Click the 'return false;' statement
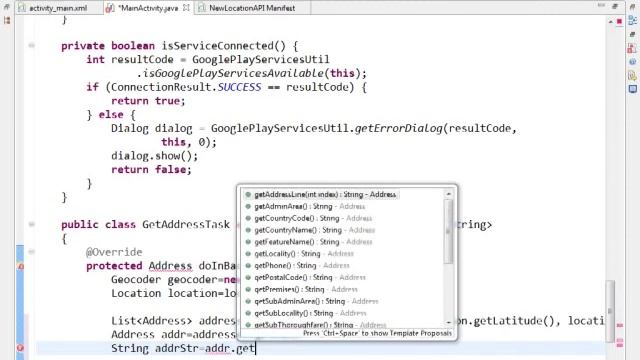This screenshot has height=360, width=640. tap(151, 170)
